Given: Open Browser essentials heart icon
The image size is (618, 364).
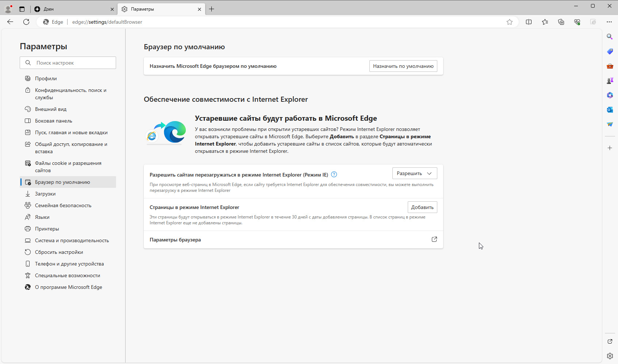Looking at the screenshot, I should point(577,22).
